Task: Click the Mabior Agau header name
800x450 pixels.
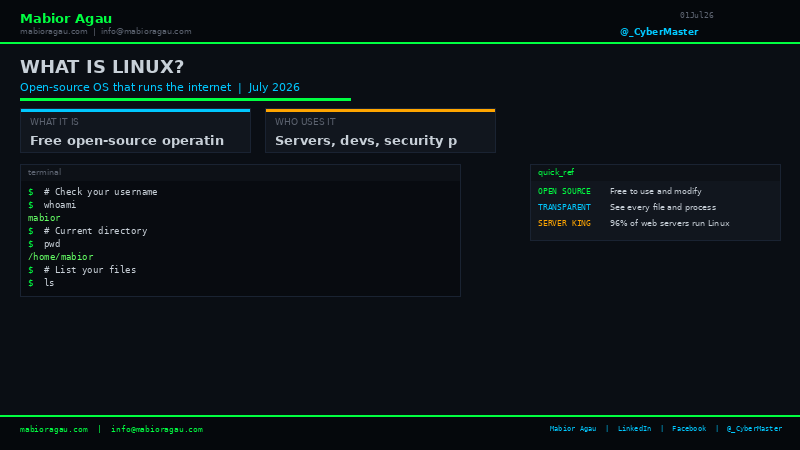Action: (66, 19)
